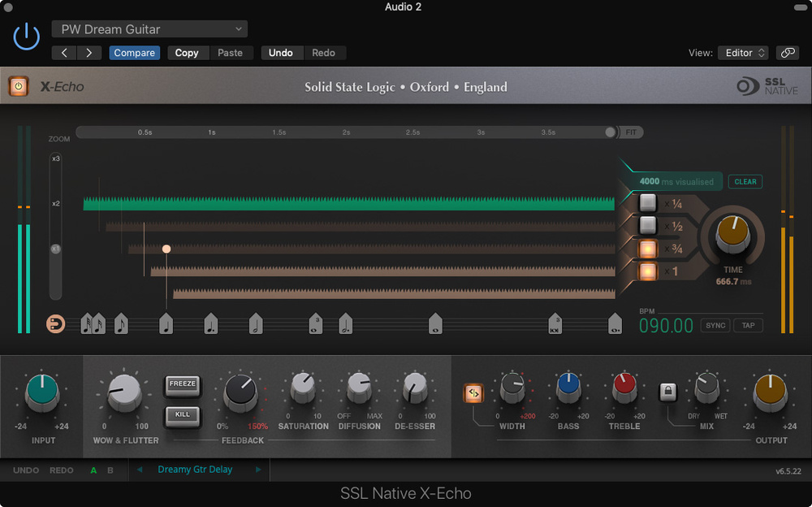Select preset slot A

click(x=93, y=470)
